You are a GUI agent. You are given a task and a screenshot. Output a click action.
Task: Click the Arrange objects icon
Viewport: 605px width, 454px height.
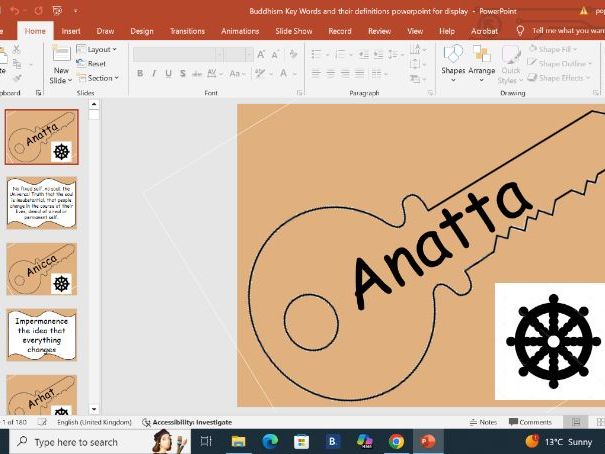(481, 59)
